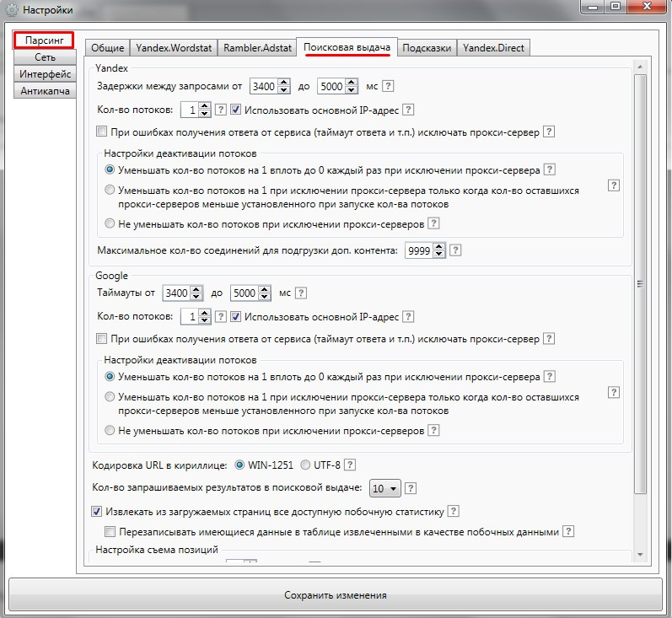
Task: Decrease Google thread count
Action: pos(205,320)
